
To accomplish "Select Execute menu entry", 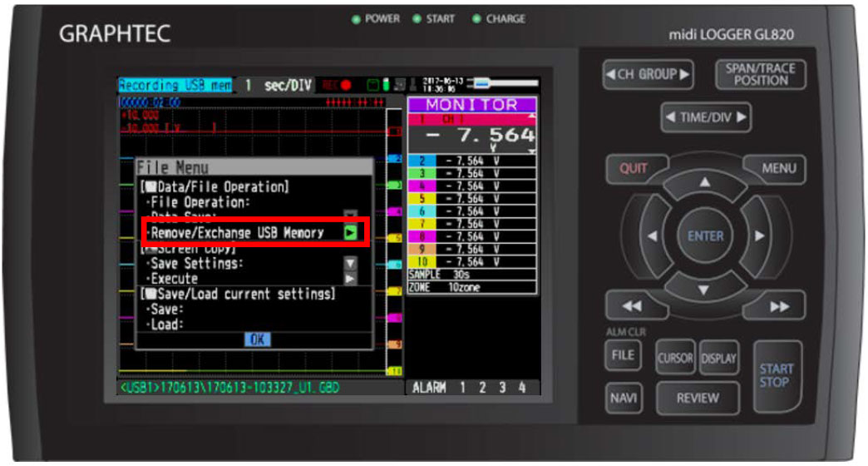I will point(173,278).
